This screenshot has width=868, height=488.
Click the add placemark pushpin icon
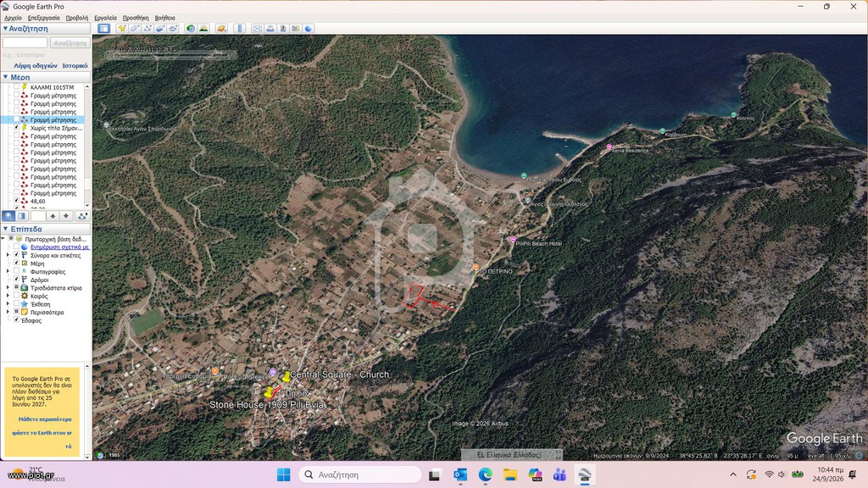click(121, 28)
